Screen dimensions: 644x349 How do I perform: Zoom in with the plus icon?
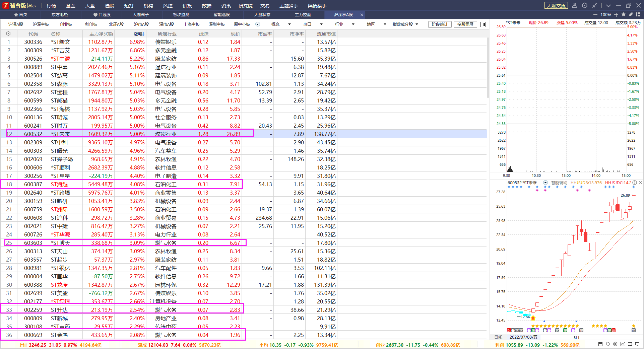pos(616,15)
